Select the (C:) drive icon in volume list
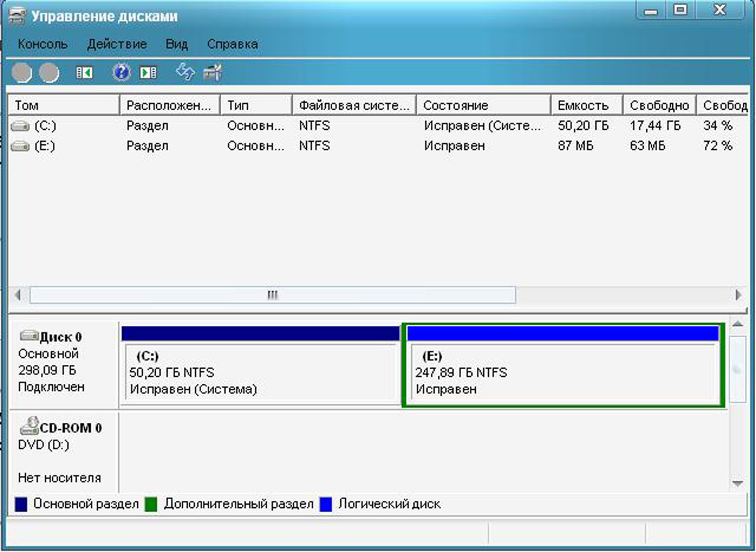 [20, 126]
